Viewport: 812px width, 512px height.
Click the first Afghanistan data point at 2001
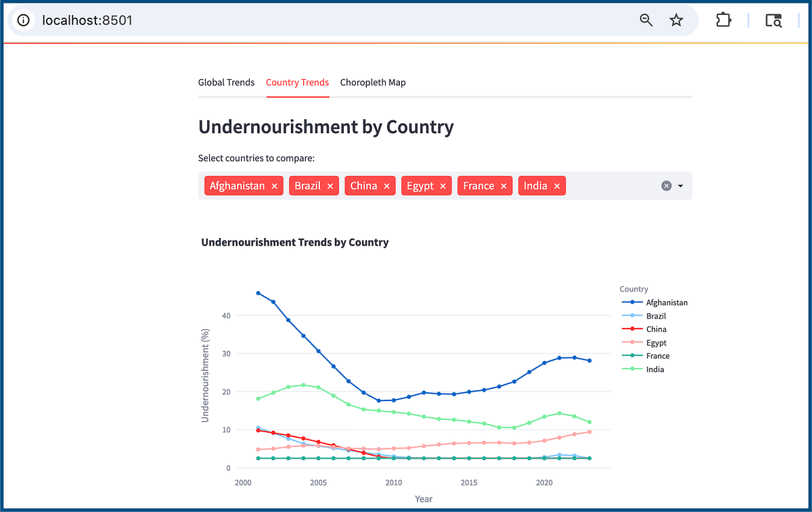click(258, 293)
